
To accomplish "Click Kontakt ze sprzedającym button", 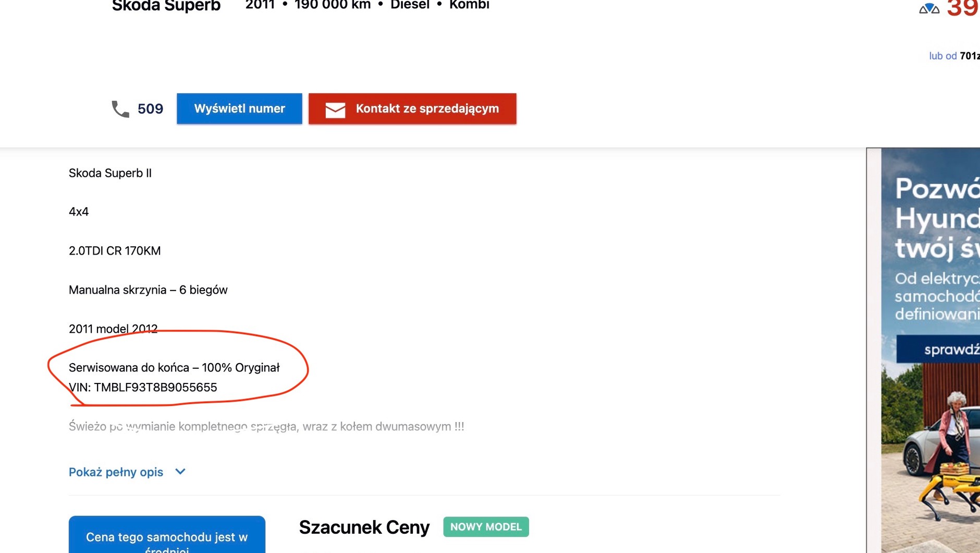I will pyautogui.click(x=412, y=109).
